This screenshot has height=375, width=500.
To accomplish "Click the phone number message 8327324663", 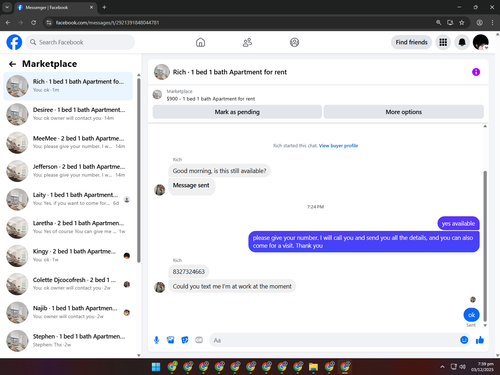I will pyautogui.click(x=189, y=272).
